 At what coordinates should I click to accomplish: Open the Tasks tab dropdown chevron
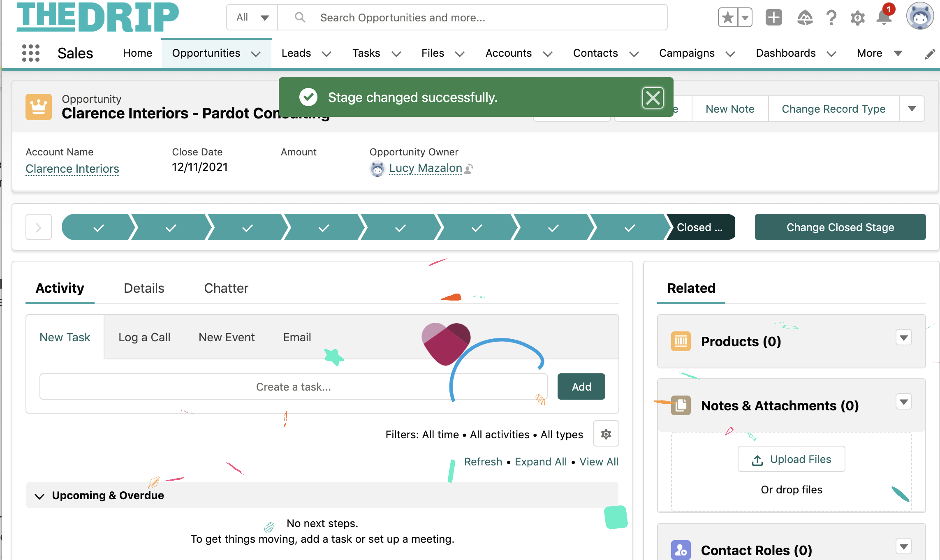pos(396,54)
